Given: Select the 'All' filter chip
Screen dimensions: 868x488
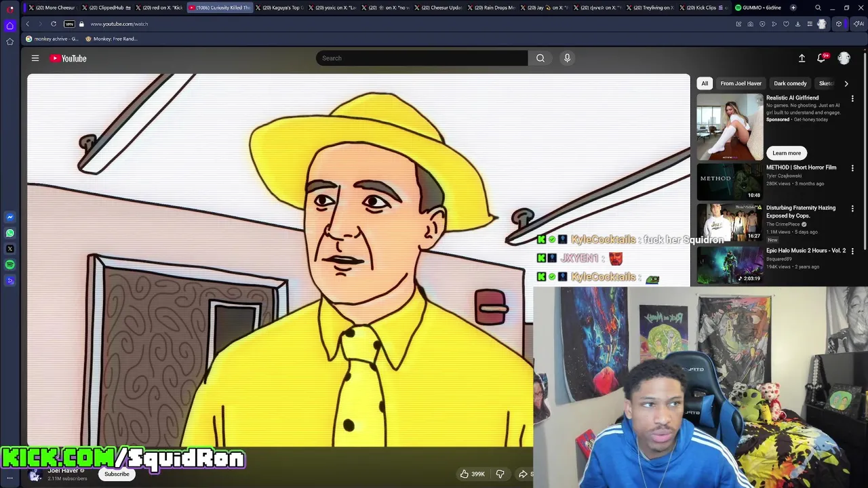Looking at the screenshot, I should tap(705, 83).
